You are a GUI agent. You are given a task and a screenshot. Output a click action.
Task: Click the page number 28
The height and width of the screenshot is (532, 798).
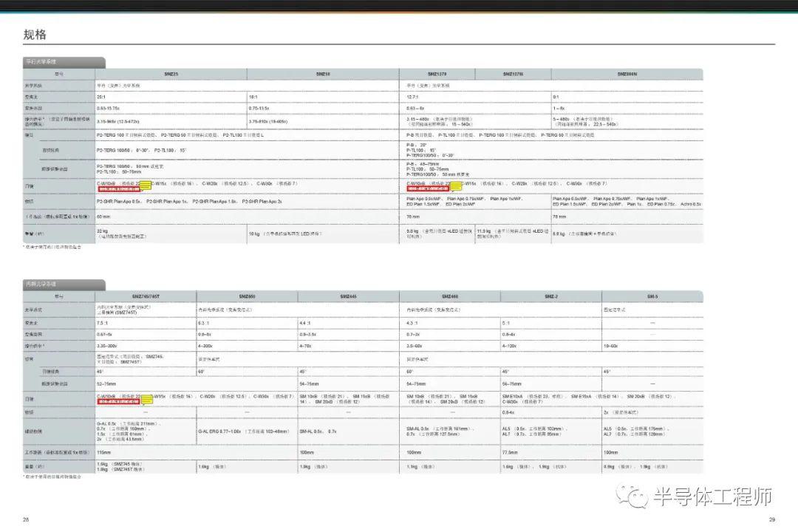[26, 519]
